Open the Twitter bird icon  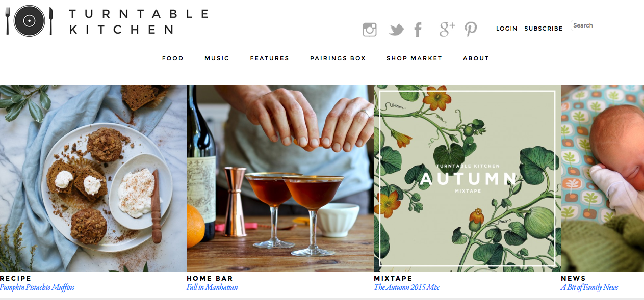point(396,30)
